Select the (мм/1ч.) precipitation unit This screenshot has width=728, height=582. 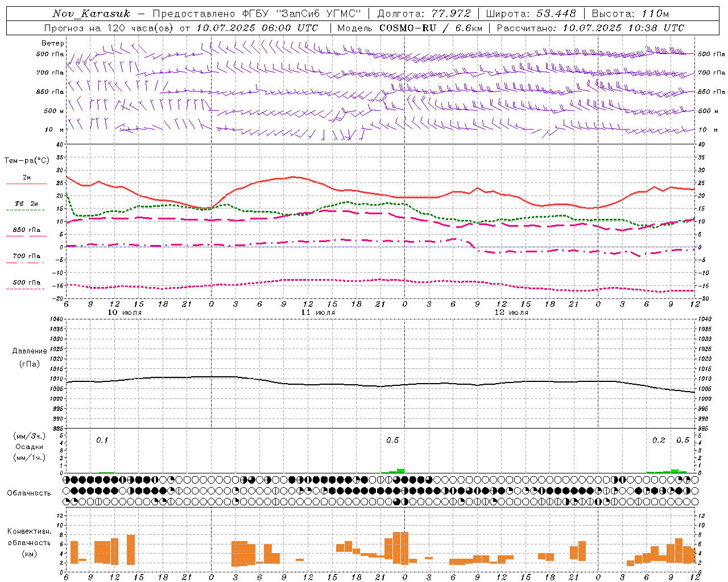pyautogui.click(x=30, y=458)
